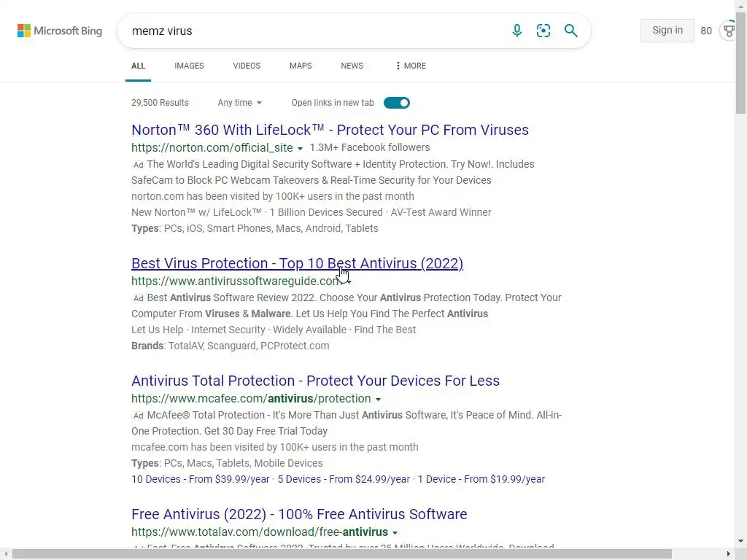
Task: Expand the norton.com URL dropdown arrow
Action: [x=300, y=149]
